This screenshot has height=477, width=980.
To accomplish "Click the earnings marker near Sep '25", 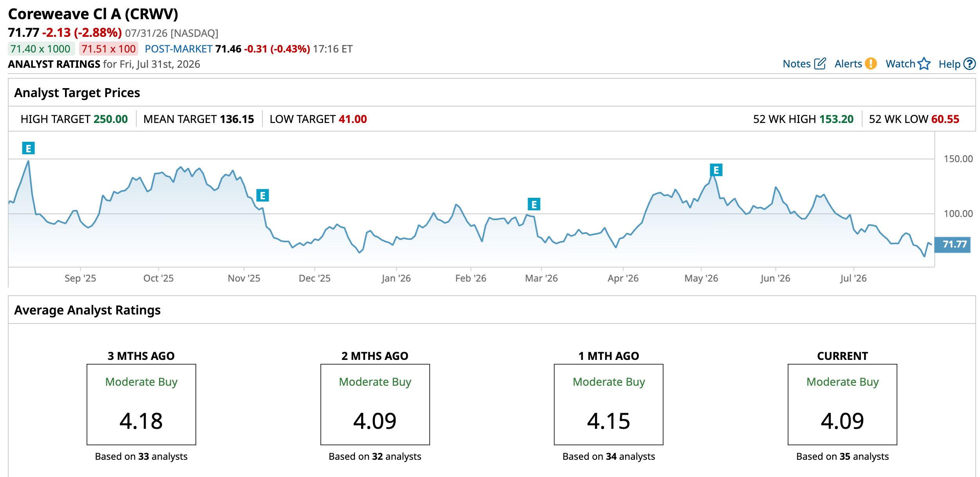I will [x=28, y=148].
